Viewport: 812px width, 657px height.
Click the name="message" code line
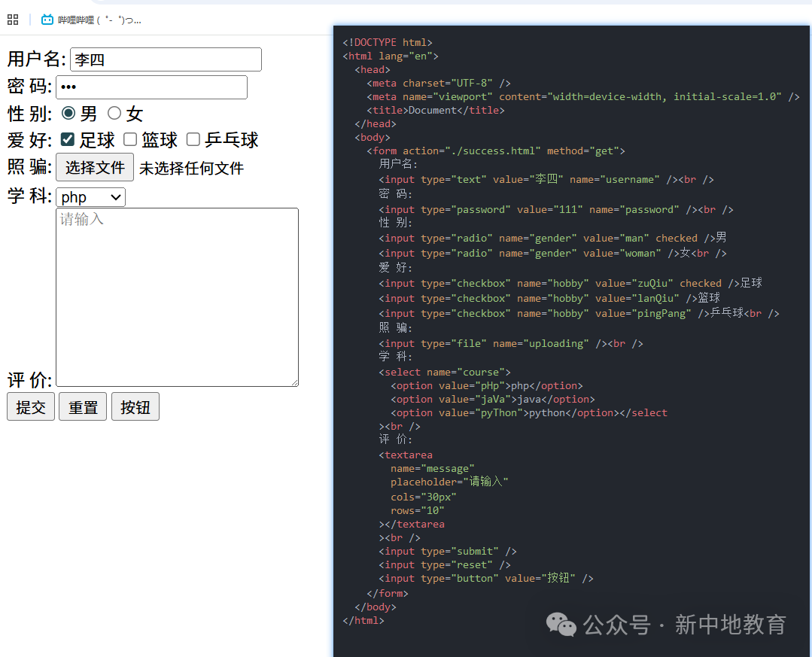pos(433,469)
